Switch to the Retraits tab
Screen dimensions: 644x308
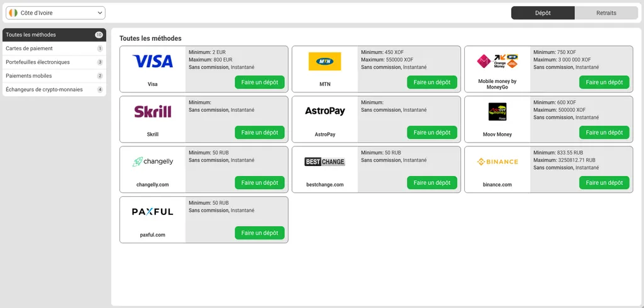tap(606, 13)
